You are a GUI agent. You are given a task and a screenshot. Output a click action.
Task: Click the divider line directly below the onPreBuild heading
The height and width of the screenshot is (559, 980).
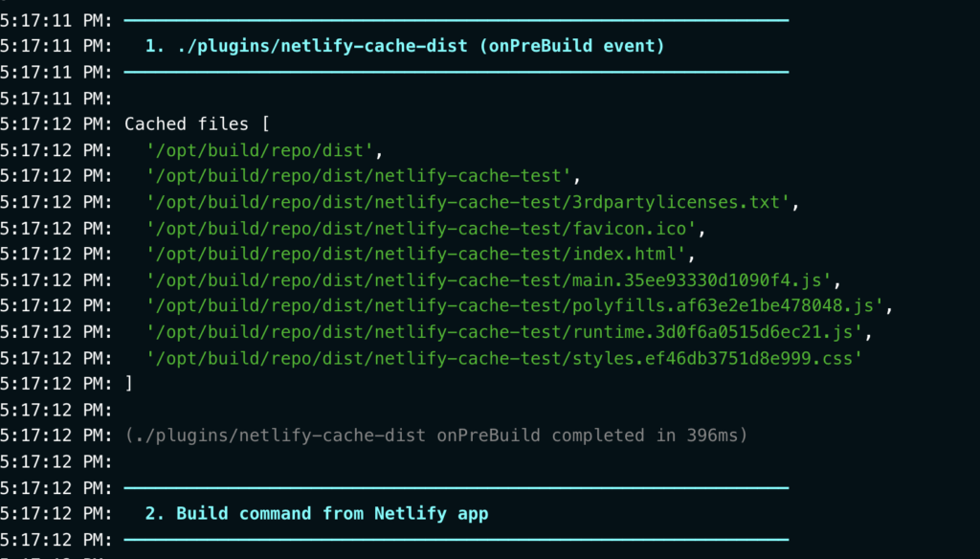[x=456, y=71]
